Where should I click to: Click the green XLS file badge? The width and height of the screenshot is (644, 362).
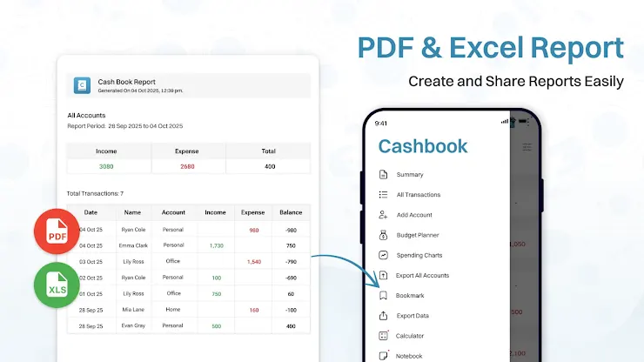[x=57, y=285]
